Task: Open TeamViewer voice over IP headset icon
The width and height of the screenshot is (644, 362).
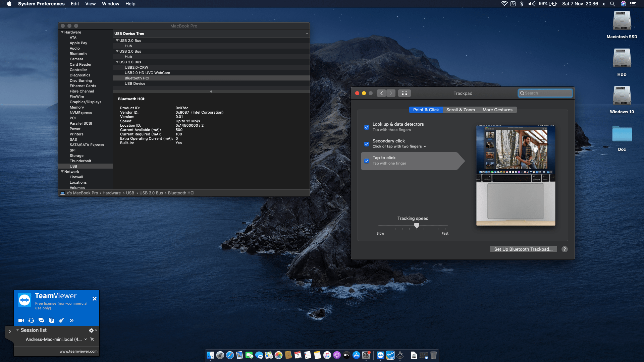Action: pyautogui.click(x=31, y=320)
